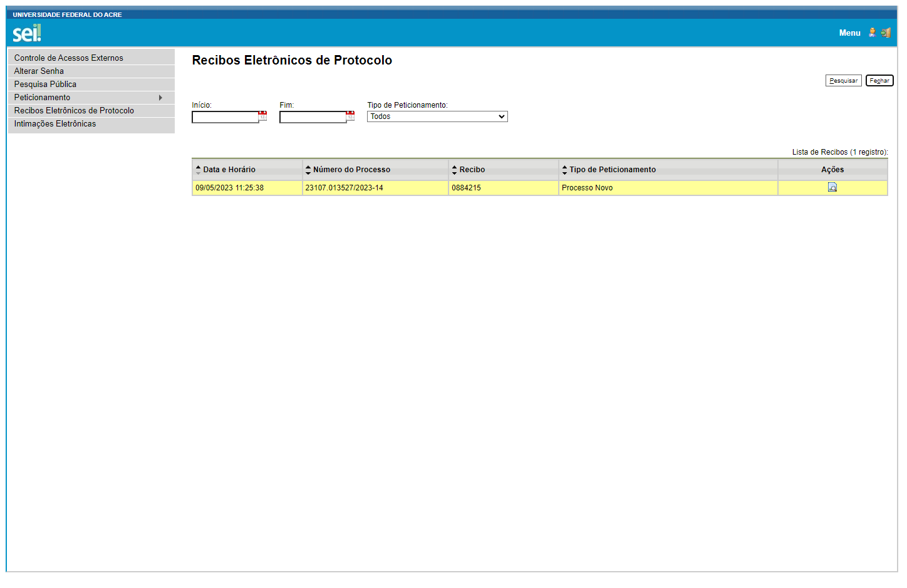Click the exit door logout icon
907x588 pixels.
(886, 33)
